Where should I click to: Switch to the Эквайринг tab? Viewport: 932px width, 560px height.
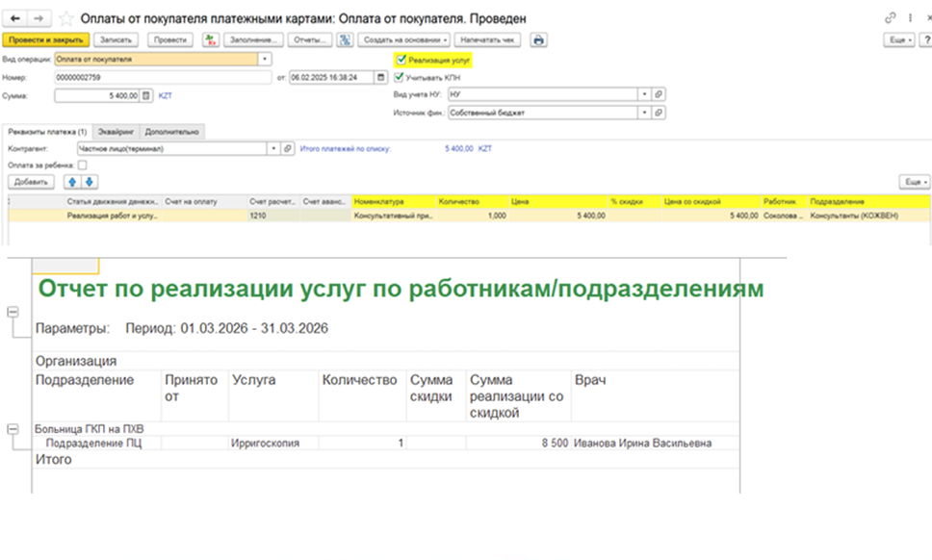[x=116, y=132]
